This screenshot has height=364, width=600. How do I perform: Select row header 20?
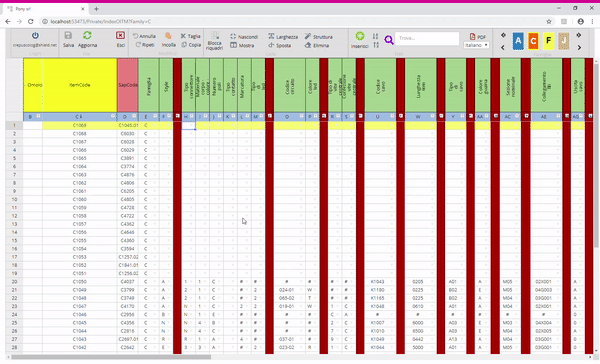(x=15, y=282)
